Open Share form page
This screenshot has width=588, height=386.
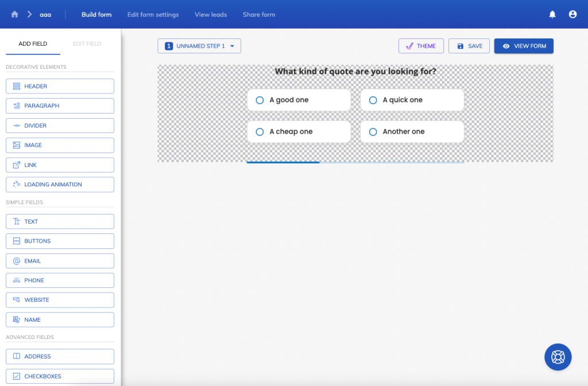pyautogui.click(x=259, y=14)
